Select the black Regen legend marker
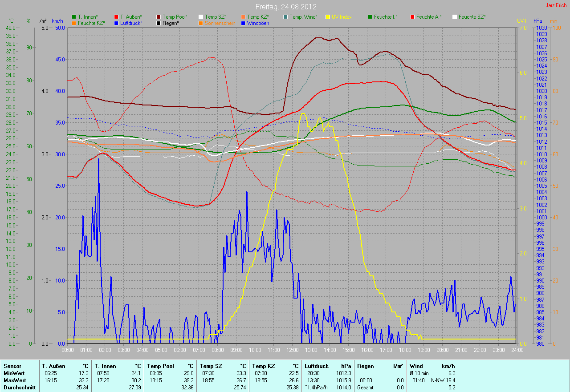The width and height of the screenshot is (570, 392). [159, 23]
